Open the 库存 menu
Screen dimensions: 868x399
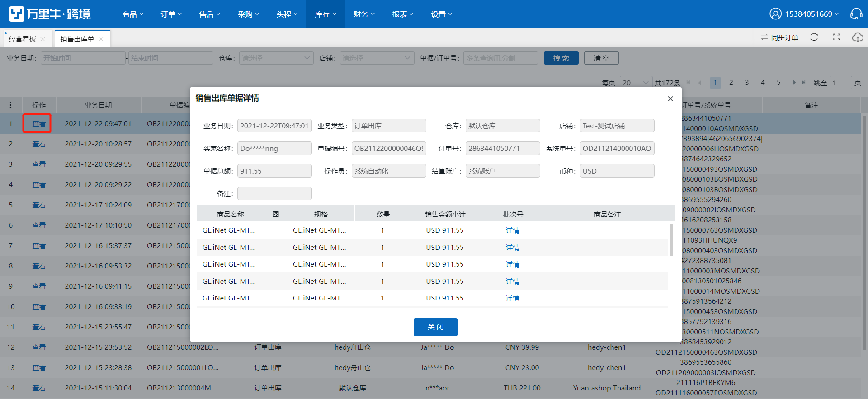[325, 14]
